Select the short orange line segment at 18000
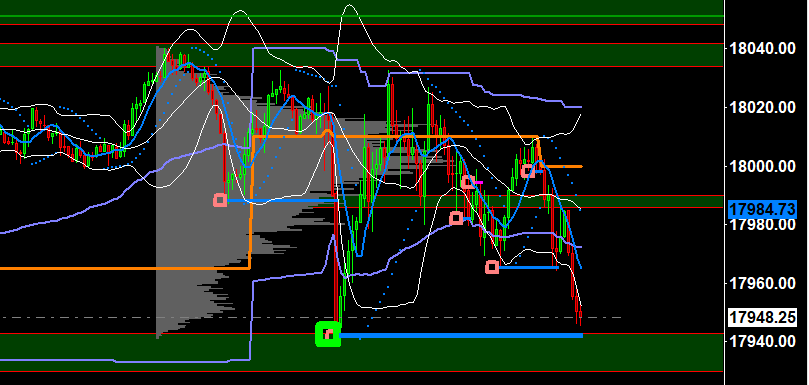 [x=562, y=166]
